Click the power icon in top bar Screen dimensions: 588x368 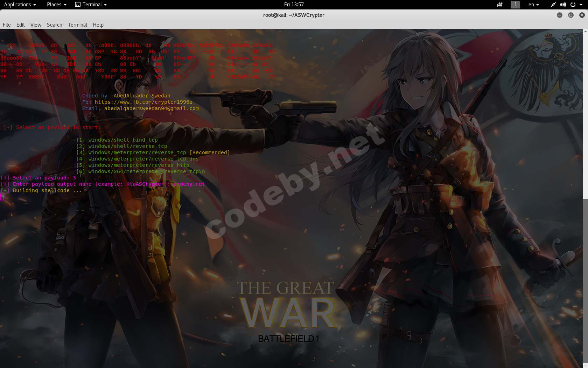pos(573,5)
